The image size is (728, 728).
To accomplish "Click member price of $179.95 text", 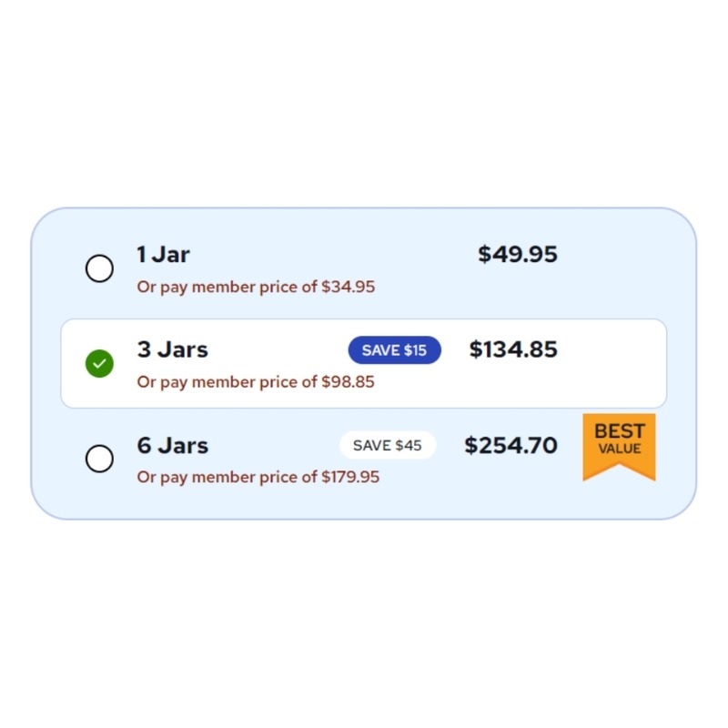I will 258,478.
